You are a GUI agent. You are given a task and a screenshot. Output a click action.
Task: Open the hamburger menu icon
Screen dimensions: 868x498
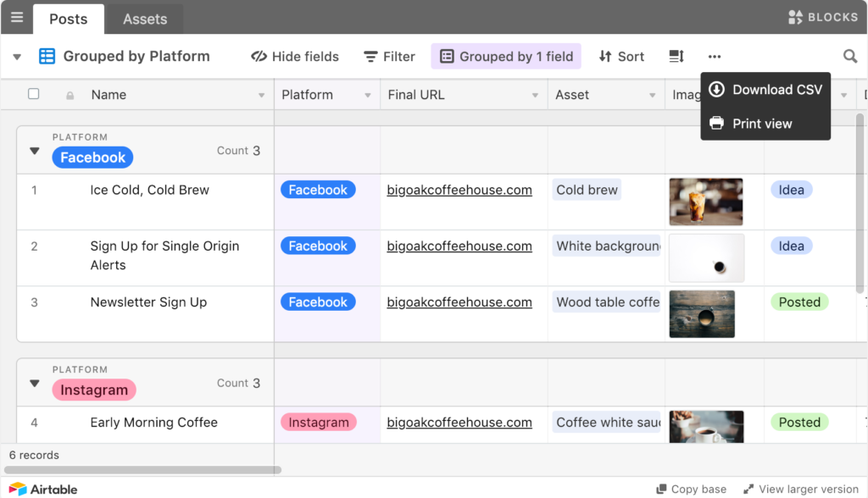(16, 17)
